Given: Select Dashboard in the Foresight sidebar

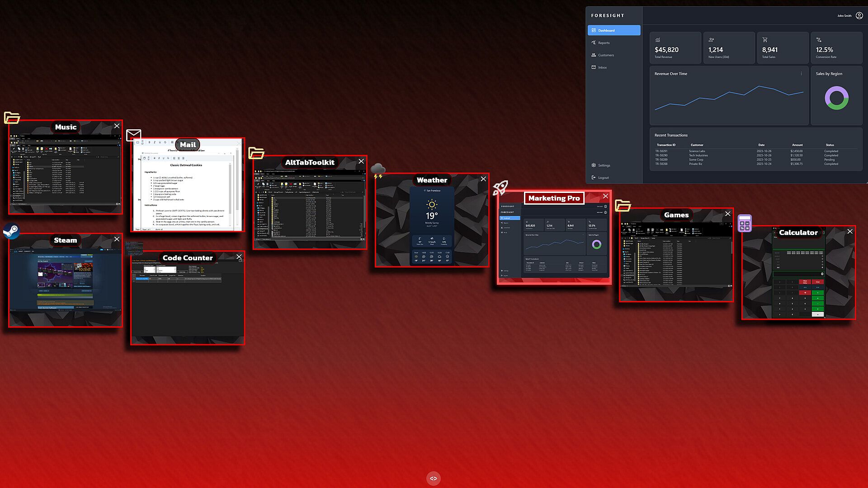Looking at the screenshot, I should [x=613, y=30].
